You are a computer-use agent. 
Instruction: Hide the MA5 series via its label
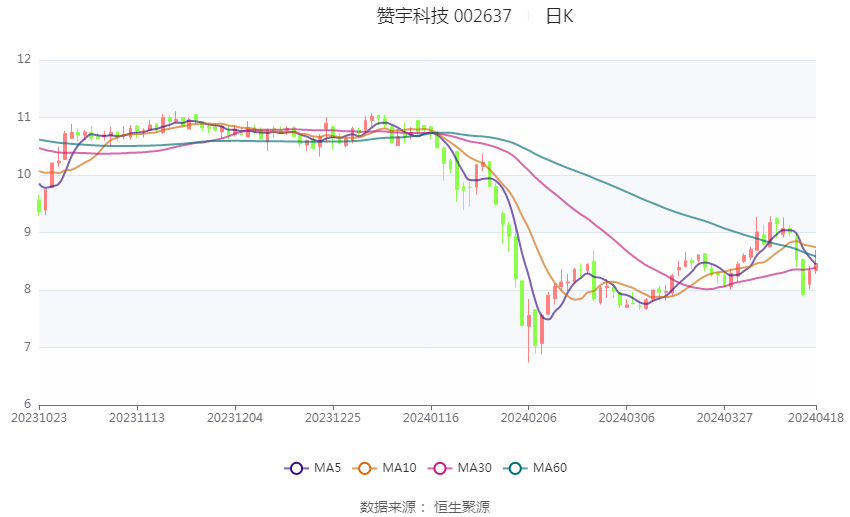pos(327,468)
